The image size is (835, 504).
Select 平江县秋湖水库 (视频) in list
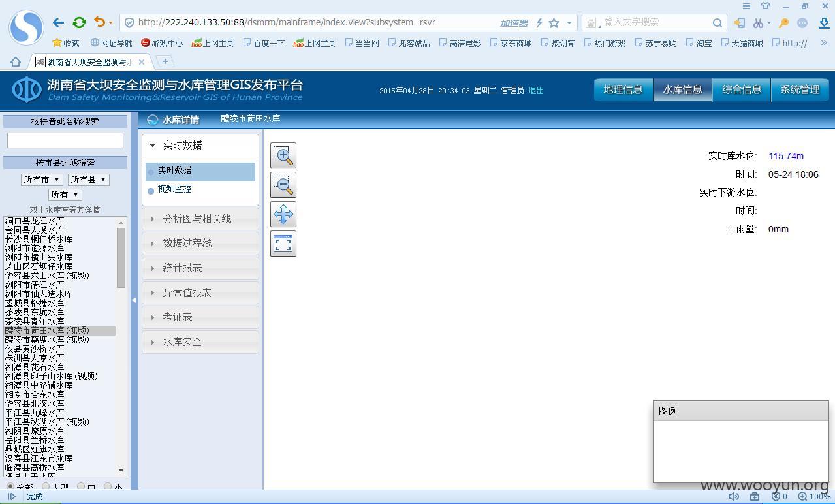[x=60, y=422]
